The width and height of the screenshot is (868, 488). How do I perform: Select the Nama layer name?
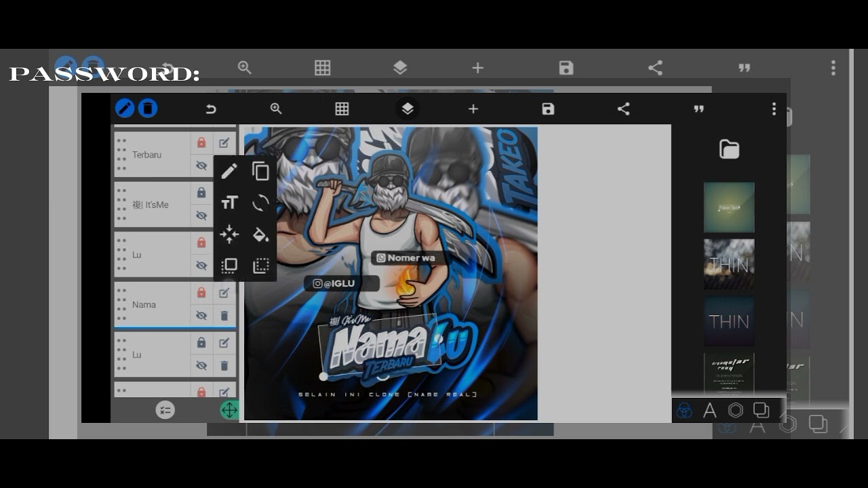pos(144,304)
